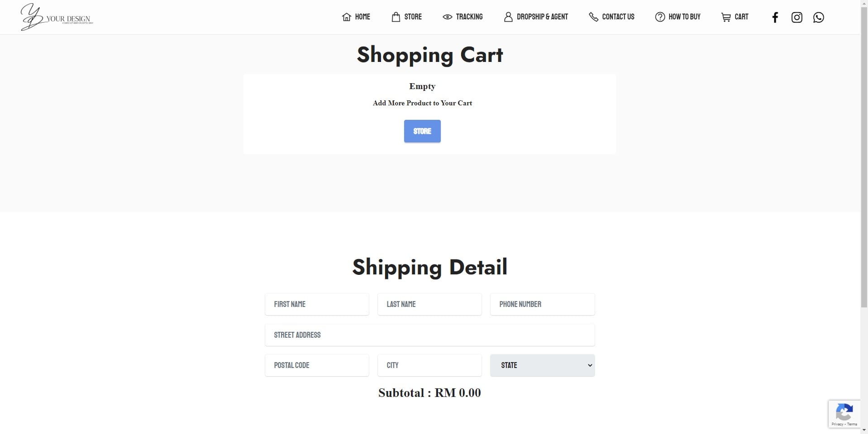Expand the State dropdown

click(x=542, y=365)
